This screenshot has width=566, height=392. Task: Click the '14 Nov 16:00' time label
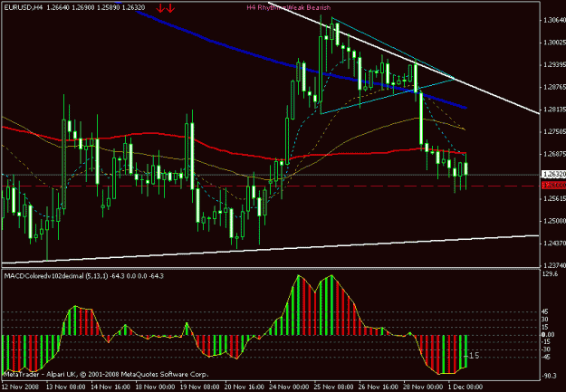[x=110, y=387]
